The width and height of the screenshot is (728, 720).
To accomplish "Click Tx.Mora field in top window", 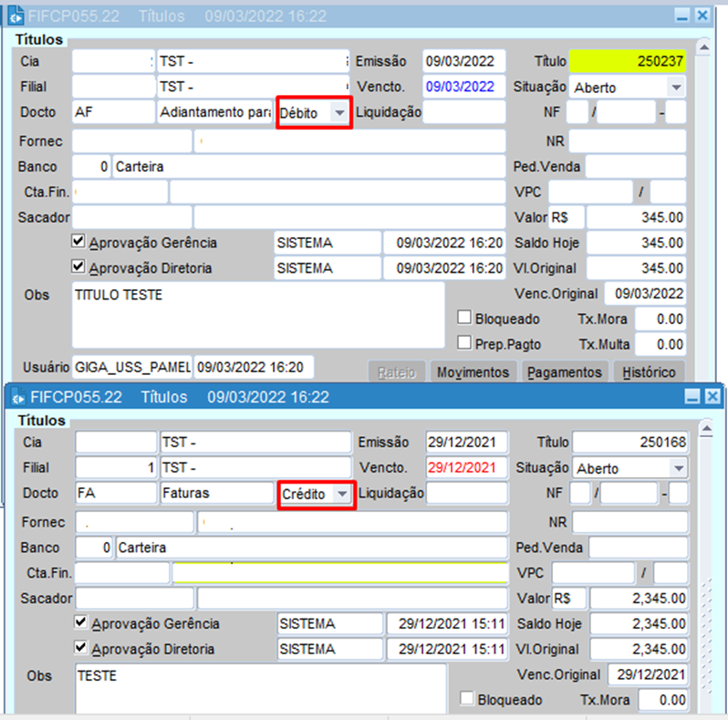I will (660, 319).
